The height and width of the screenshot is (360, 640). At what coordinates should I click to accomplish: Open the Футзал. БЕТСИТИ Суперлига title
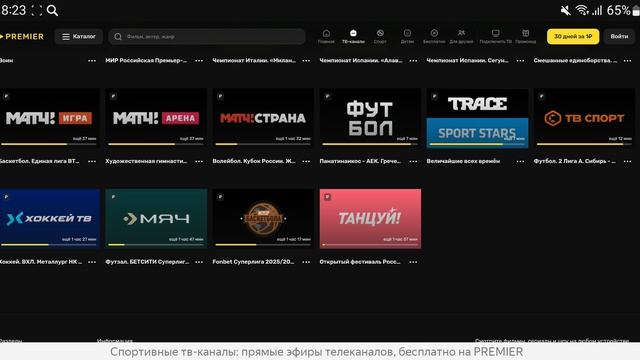(147, 262)
